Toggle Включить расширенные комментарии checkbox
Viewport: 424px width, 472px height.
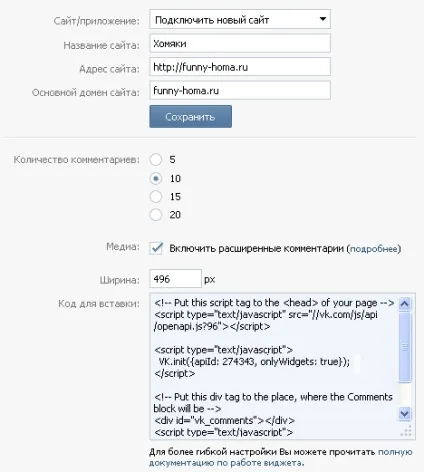(156, 248)
